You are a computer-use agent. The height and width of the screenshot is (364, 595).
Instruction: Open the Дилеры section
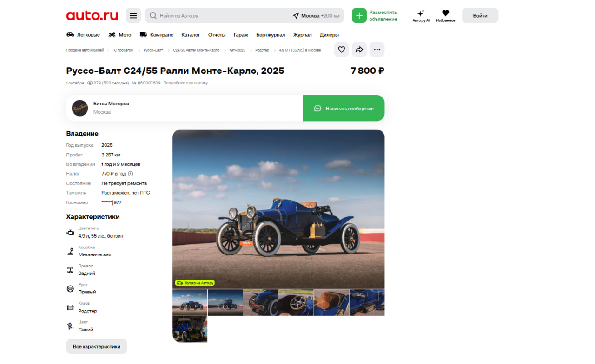330,35
